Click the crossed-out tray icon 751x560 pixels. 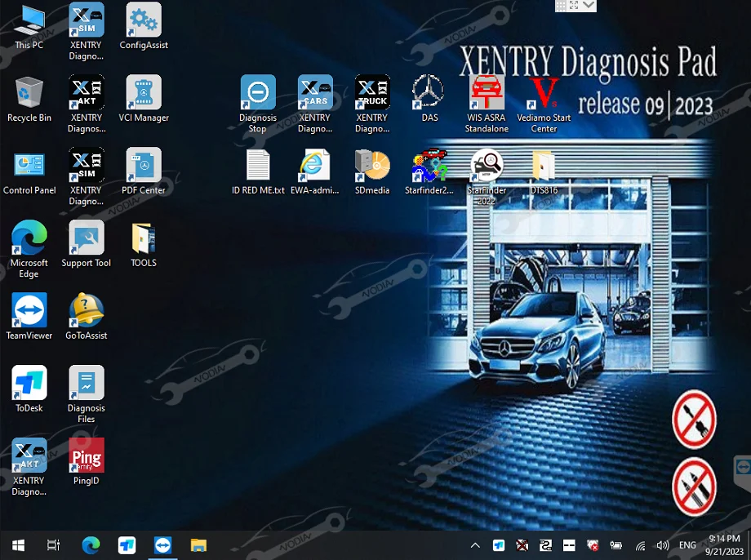[522, 545]
